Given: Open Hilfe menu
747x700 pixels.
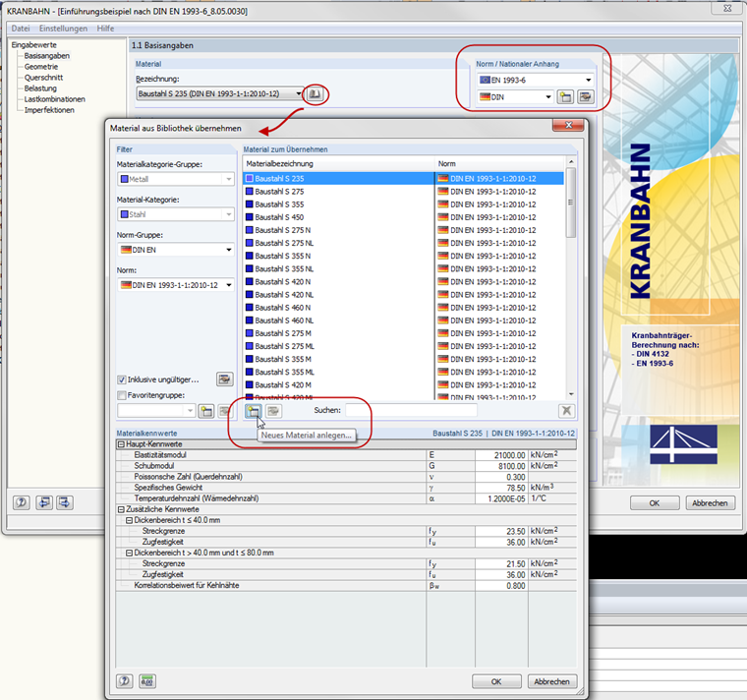Looking at the screenshot, I should pyautogui.click(x=105, y=29).
